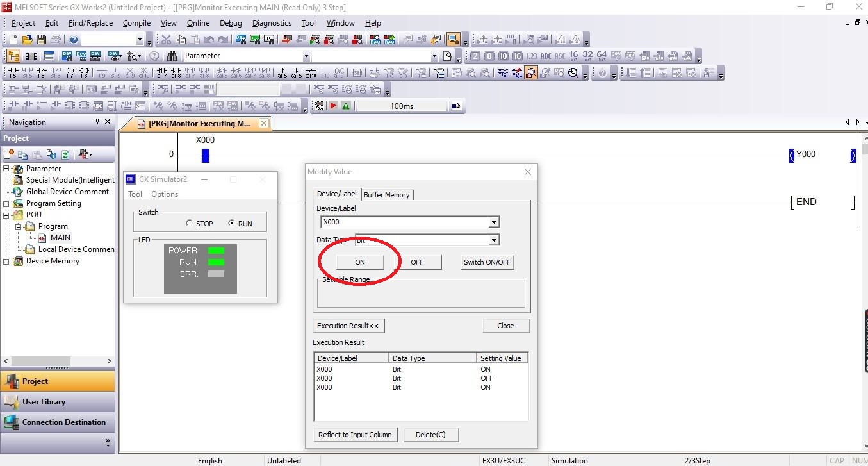Screen dimensions: 868x466
Task: Click the Save project floppy icon
Action: click(42, 40)
